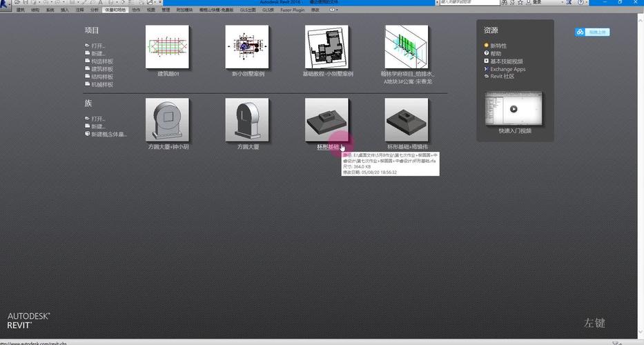
Task: Open the 翰林学府项目 给排水 project thumbnail
Action: (x=406, y=47)
